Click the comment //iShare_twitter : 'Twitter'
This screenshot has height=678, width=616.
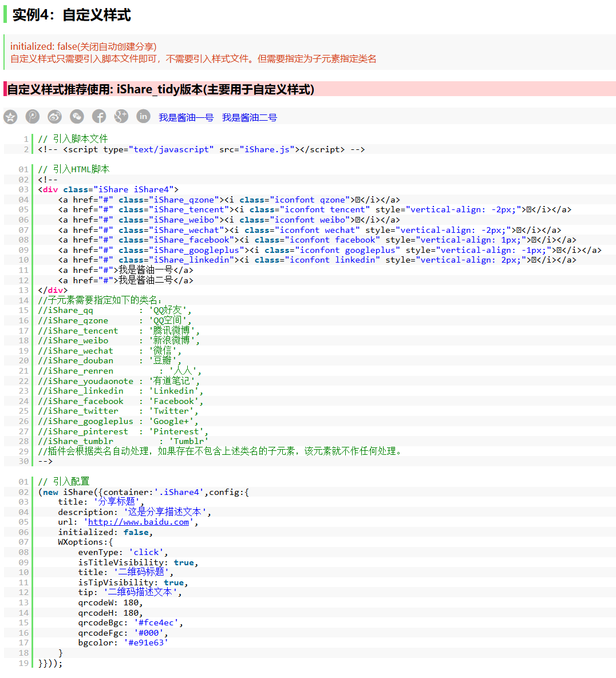click(x=118, y=411)
